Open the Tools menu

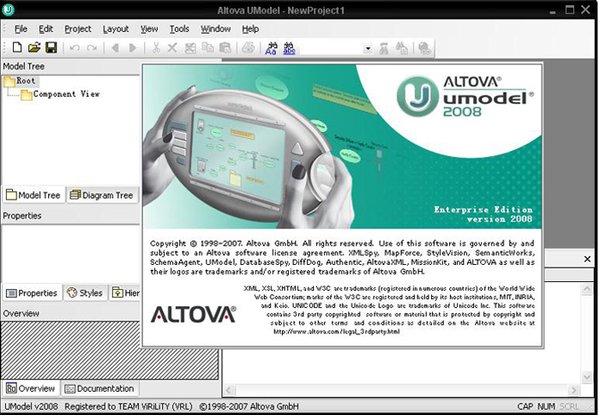tap(179, 29)
